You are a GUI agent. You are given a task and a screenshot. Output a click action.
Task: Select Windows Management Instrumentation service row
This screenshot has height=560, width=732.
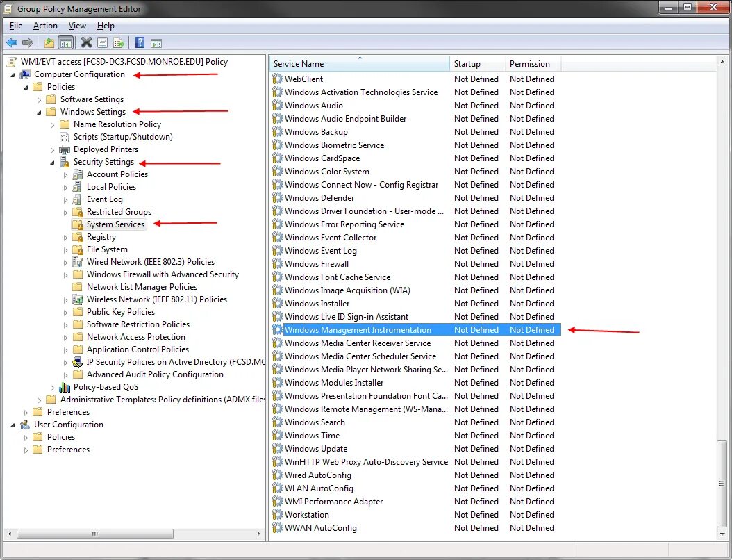tap(415, 330)
